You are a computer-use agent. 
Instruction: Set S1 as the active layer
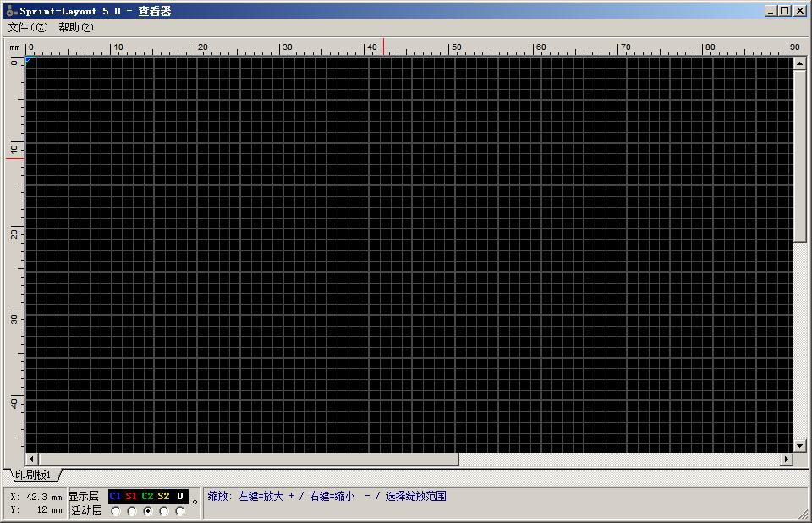pos(132,512)
